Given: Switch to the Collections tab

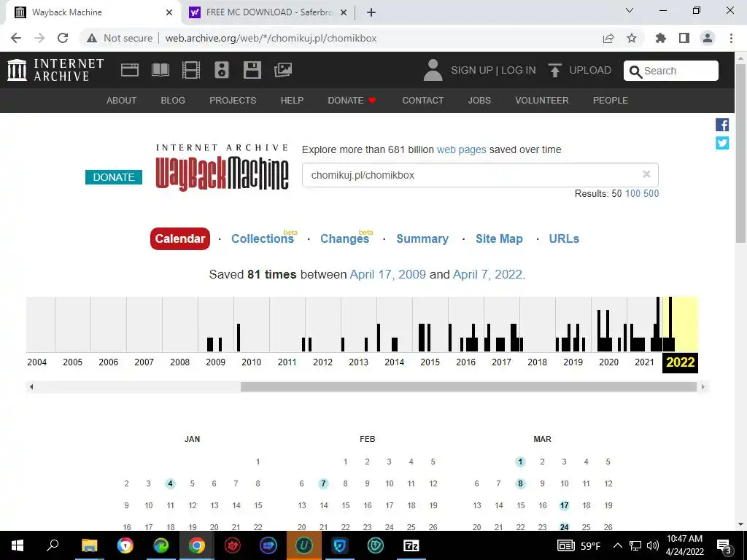Looking at the screenshot, I should 263,238.
